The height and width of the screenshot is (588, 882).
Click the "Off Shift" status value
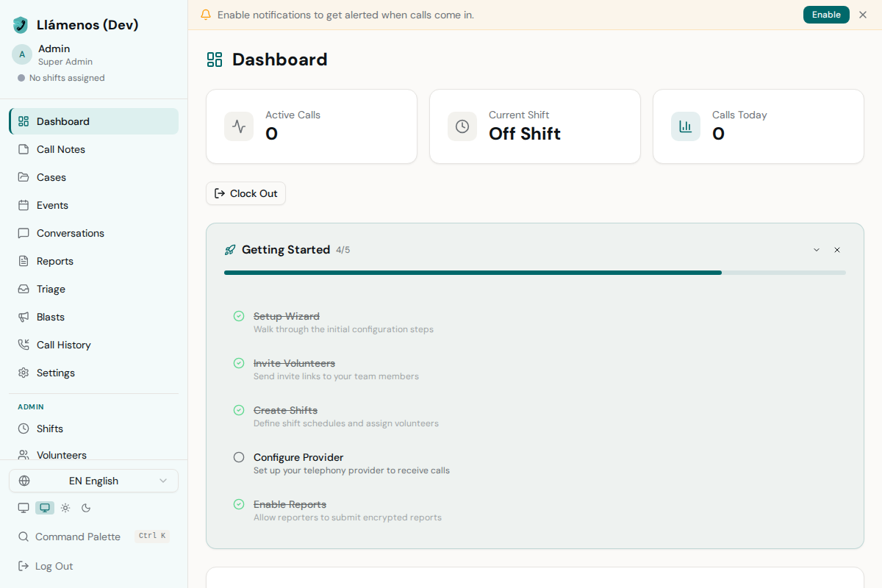525,134
